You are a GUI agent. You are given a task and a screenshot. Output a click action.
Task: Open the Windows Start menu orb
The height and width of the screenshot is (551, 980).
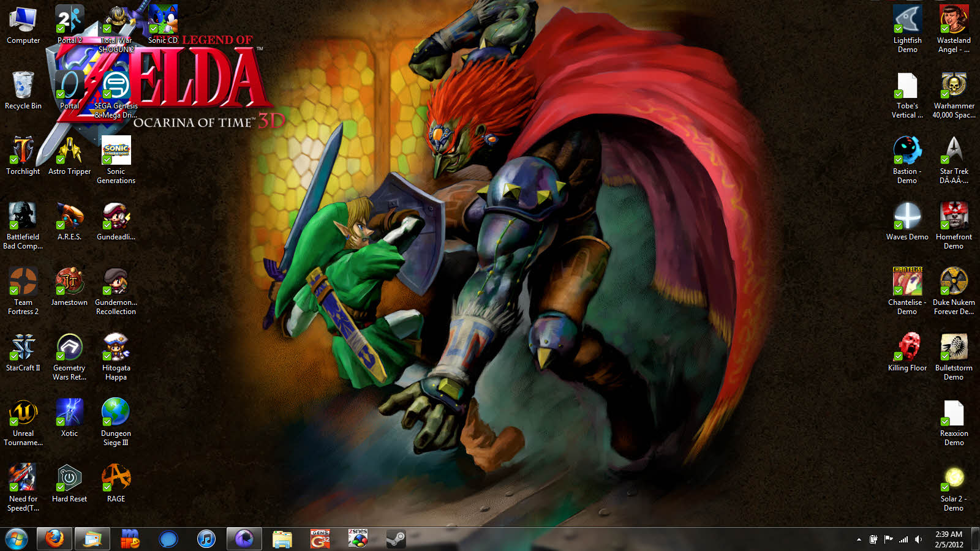17,539
